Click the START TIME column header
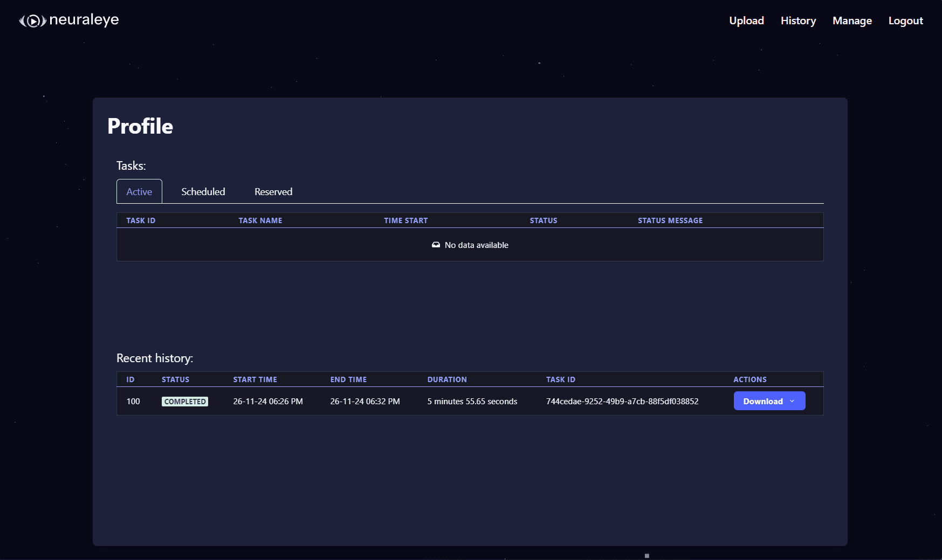This screenshot has width=942, height=560. pos(255,379)
